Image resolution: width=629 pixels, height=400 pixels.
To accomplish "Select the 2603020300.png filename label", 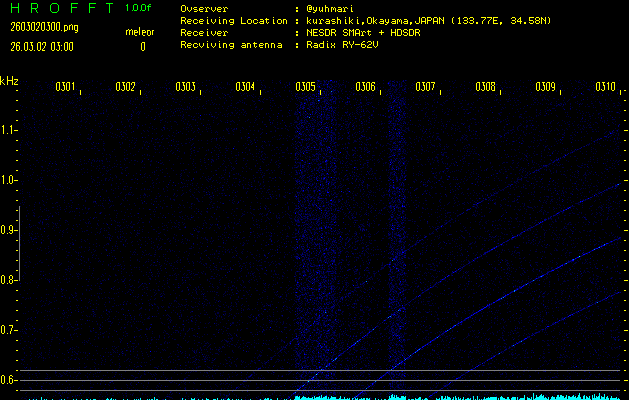I will (x=44, y=27).
